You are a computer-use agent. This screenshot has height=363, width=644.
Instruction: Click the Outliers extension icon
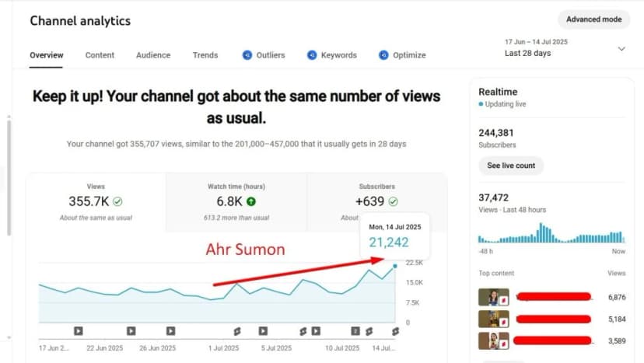247,55
